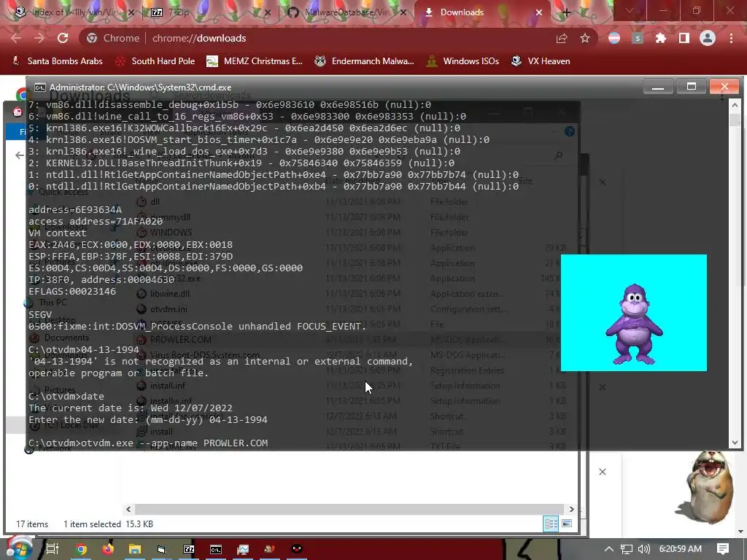Open network status in tray
The height and width of the screenshot is (560, 747).
click(x=627, y=549)
